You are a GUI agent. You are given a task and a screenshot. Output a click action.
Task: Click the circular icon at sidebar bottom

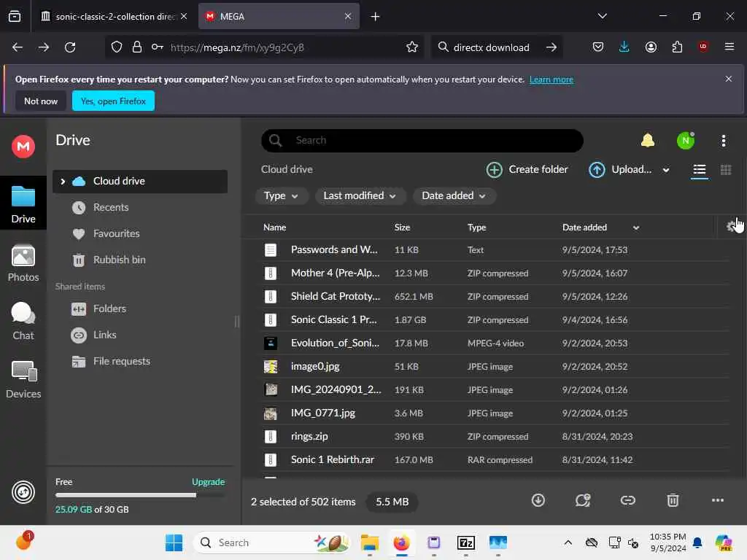tap(23, 492)
